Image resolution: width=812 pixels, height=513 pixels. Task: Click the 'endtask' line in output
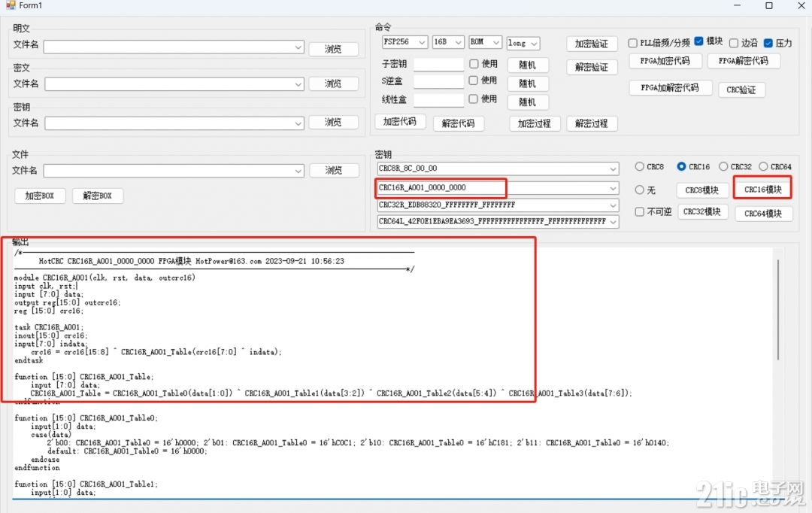(29, 360)
